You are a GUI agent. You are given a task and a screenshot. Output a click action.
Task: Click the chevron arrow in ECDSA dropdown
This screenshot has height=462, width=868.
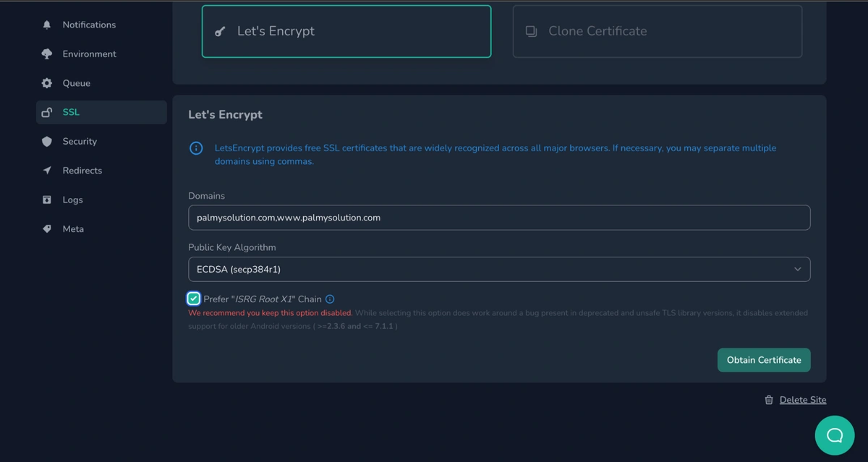[798, 270]
